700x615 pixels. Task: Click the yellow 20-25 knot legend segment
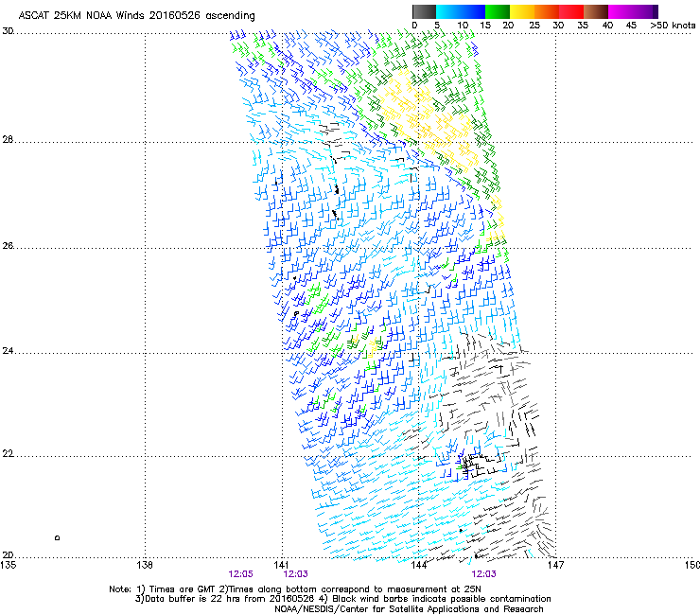pos(522,11)
